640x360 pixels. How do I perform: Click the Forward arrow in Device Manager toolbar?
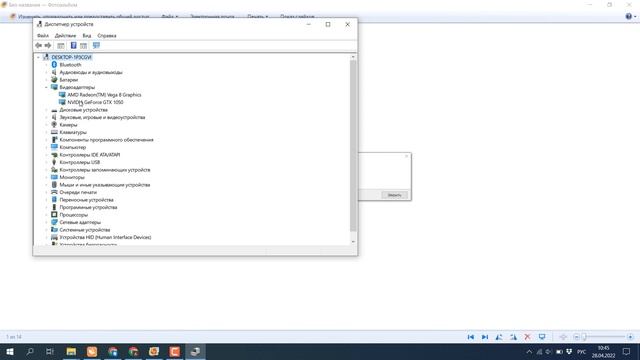click(48, 45)
